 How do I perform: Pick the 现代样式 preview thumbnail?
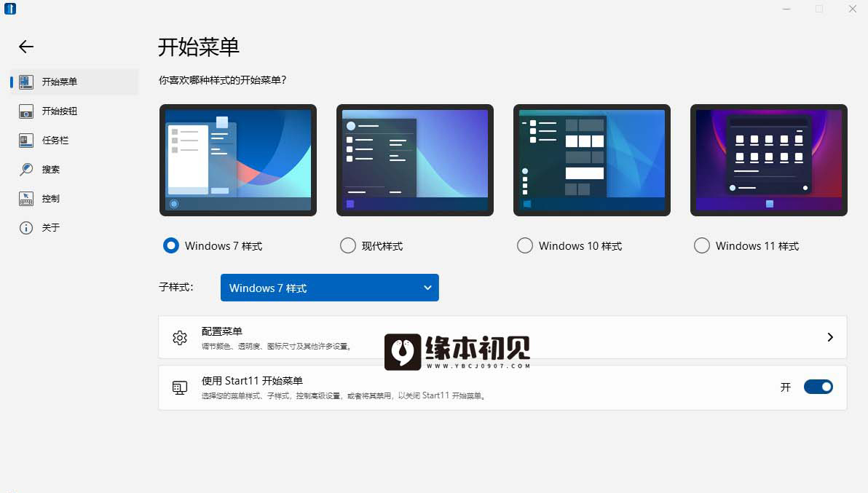414,160
